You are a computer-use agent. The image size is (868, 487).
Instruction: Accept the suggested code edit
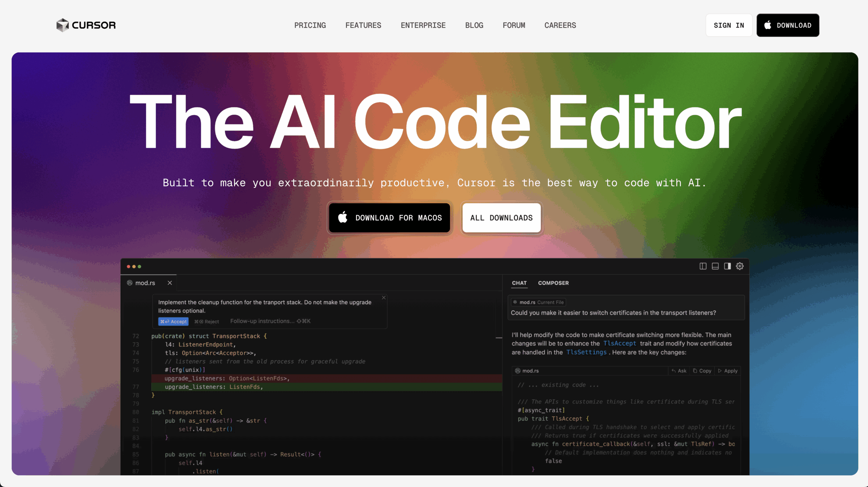173,322
